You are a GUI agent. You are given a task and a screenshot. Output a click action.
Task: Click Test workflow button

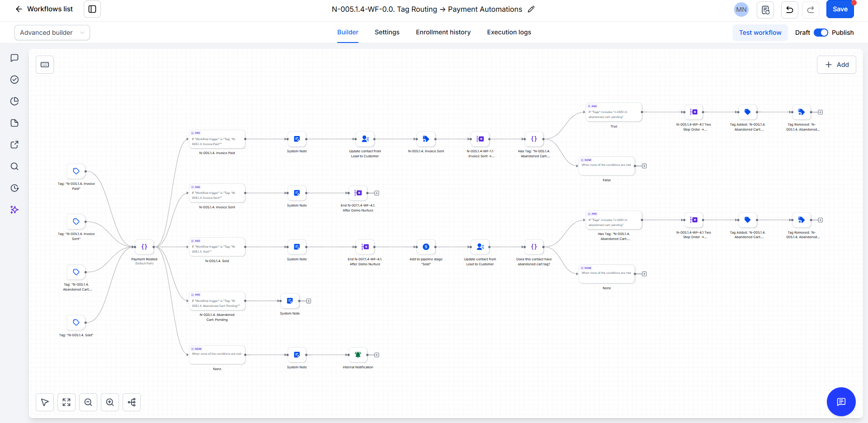[760, 33]
